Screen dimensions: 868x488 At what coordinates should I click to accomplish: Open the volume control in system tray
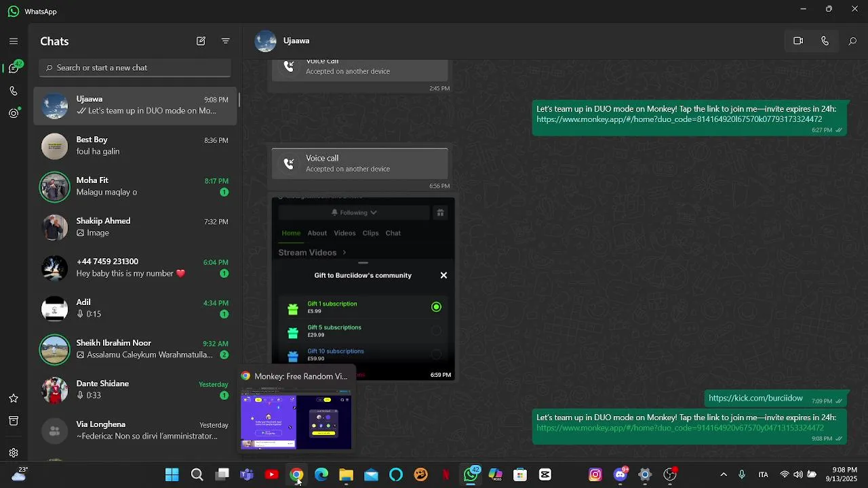point(798,474)
